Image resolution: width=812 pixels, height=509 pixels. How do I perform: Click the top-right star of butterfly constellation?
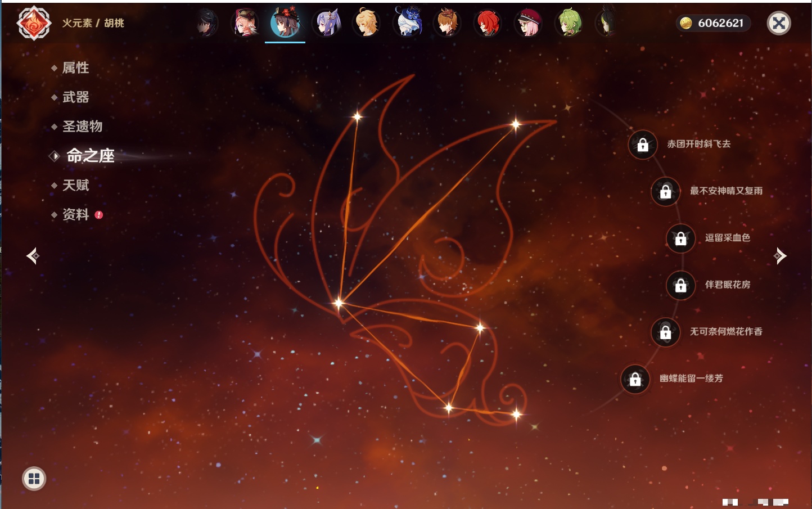click(516, 124)
